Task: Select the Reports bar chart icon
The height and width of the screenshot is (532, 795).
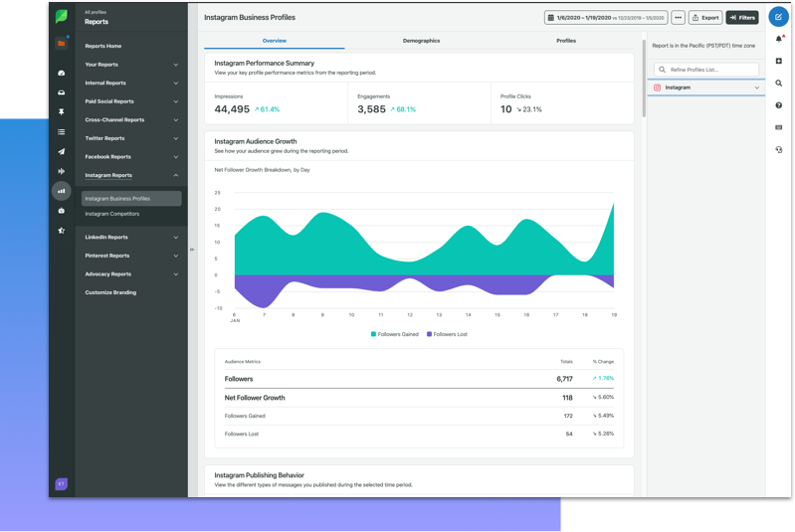Action: point(62,191)
